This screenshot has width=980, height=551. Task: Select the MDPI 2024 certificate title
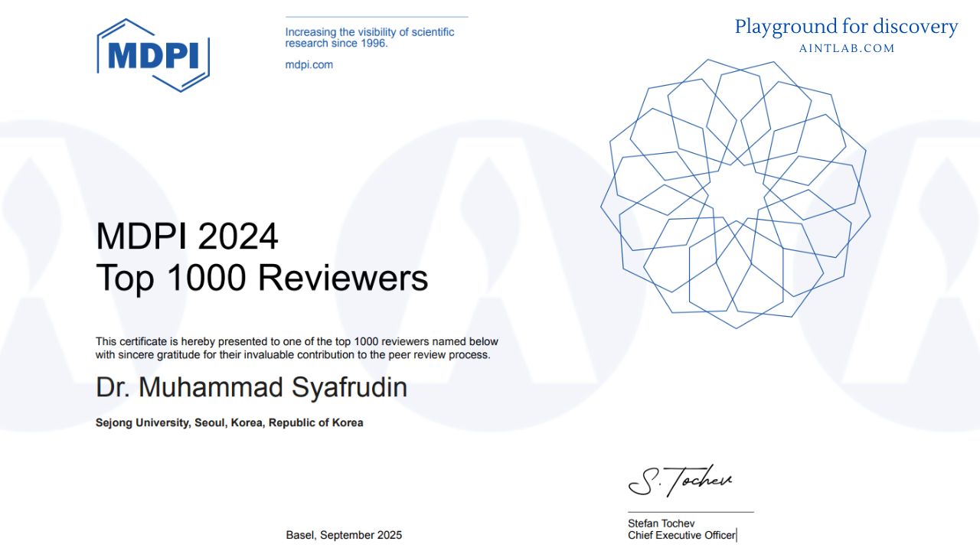(188, 237)
